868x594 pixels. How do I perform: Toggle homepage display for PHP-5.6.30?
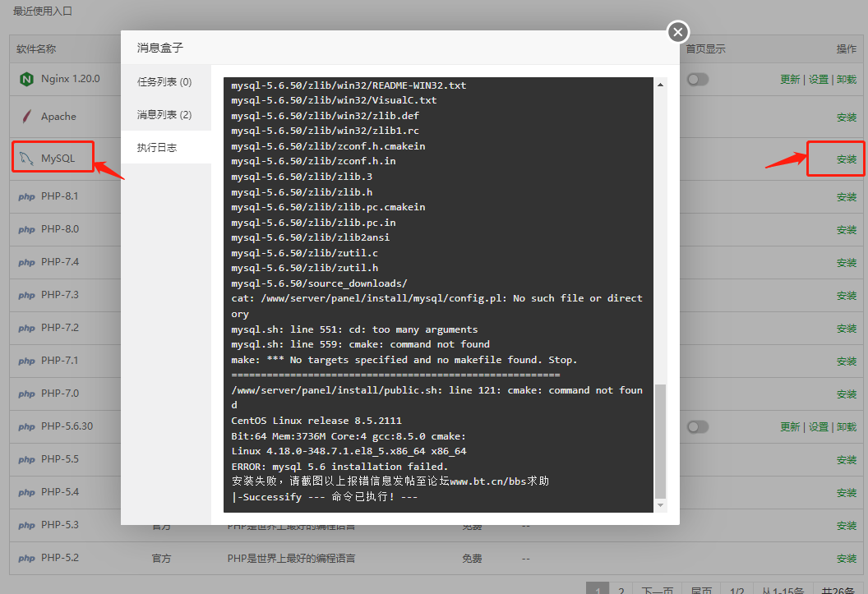(698, 427)
